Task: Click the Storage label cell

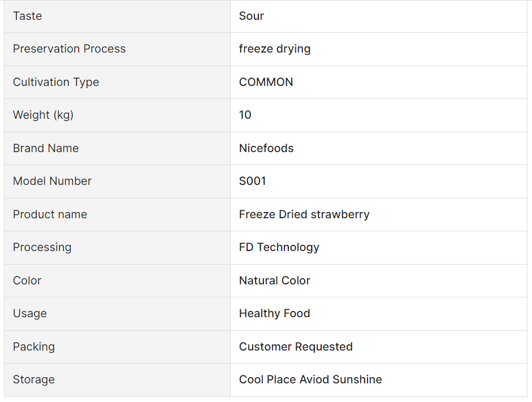Action: (117, 380)
